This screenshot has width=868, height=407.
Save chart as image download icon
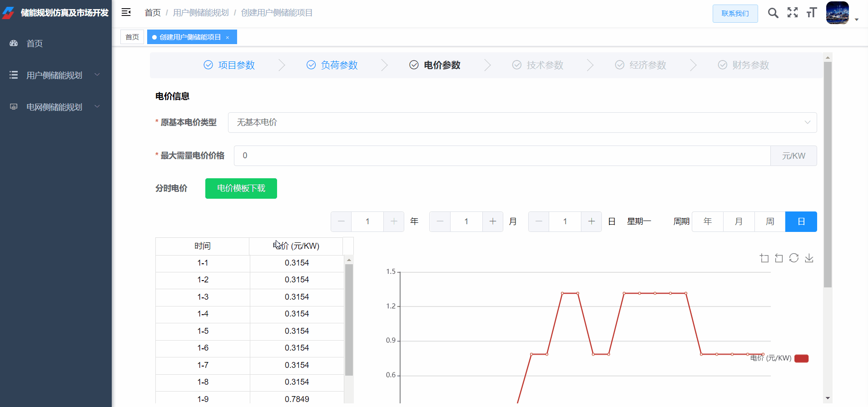tap(809, 258)
